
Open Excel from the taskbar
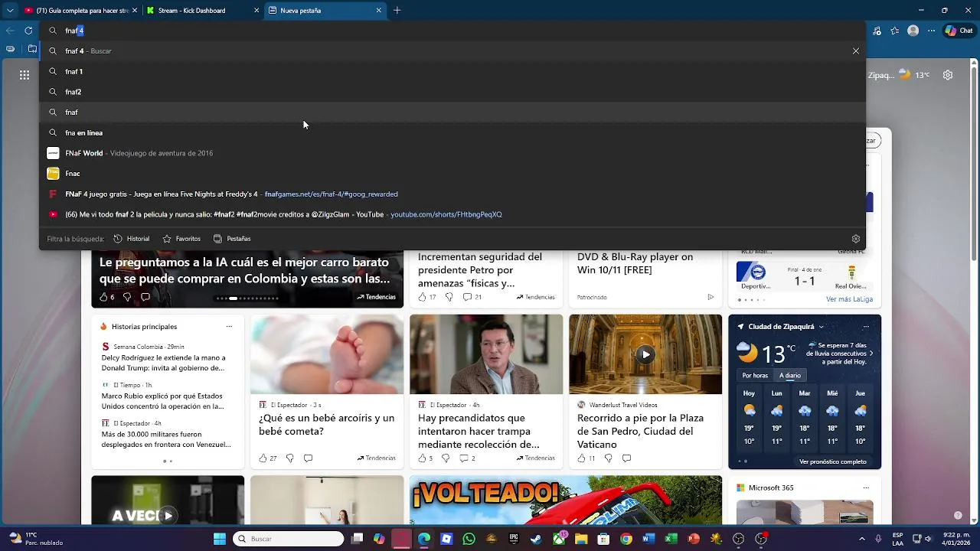671,539
